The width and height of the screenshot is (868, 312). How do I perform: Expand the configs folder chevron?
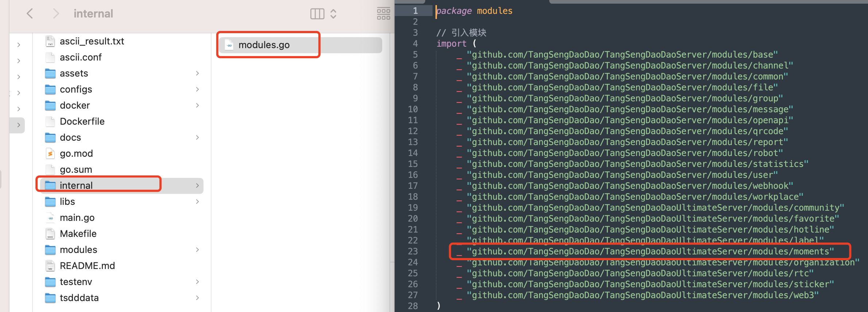coord(197,89)
